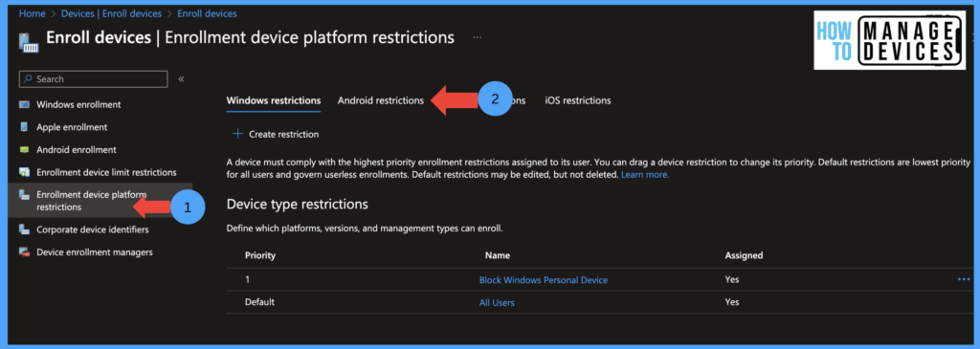980x349 pixels.
Task: Click Yes in All Users row
Action: [732, 302]
